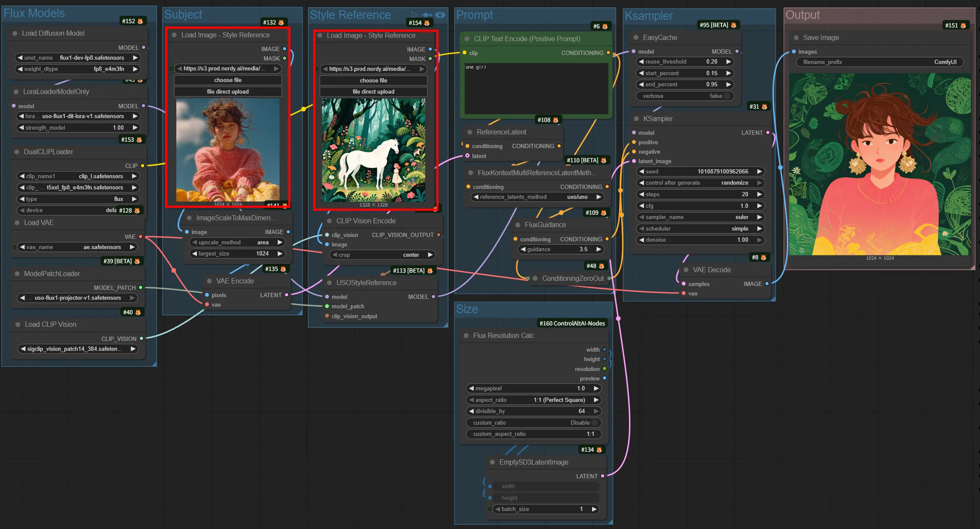This screenshot has height=529, width=980.
Task: Collapse the USOStyleReference node via its dot
Action: point(330,283)
